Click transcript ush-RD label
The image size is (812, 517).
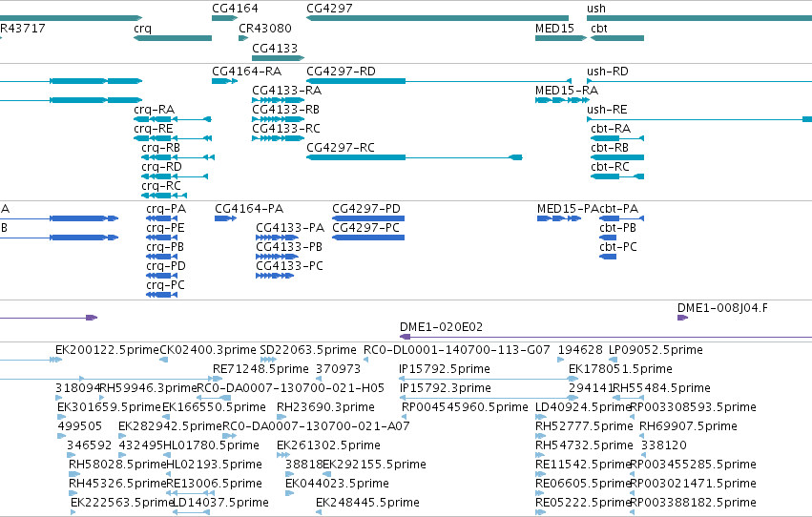tap(608, 71)
